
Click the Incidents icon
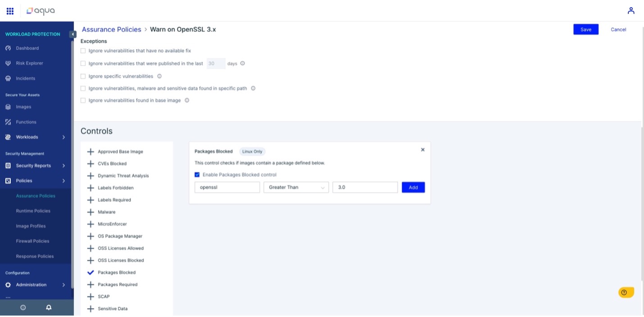click(8, 78)
